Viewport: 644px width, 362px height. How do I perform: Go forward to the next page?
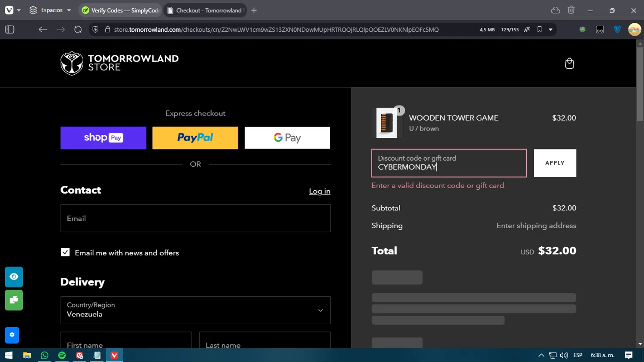click(61, 30)
